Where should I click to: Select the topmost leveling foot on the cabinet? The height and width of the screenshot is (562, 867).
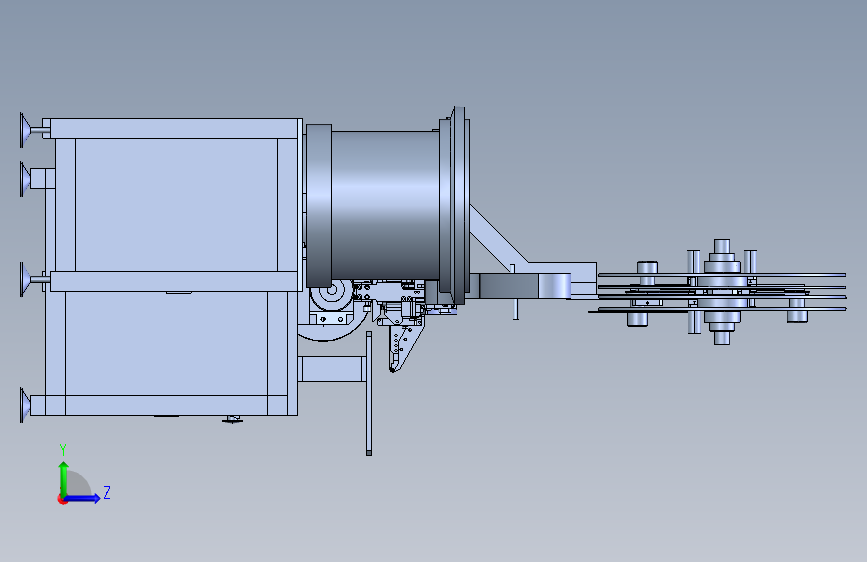26,131
